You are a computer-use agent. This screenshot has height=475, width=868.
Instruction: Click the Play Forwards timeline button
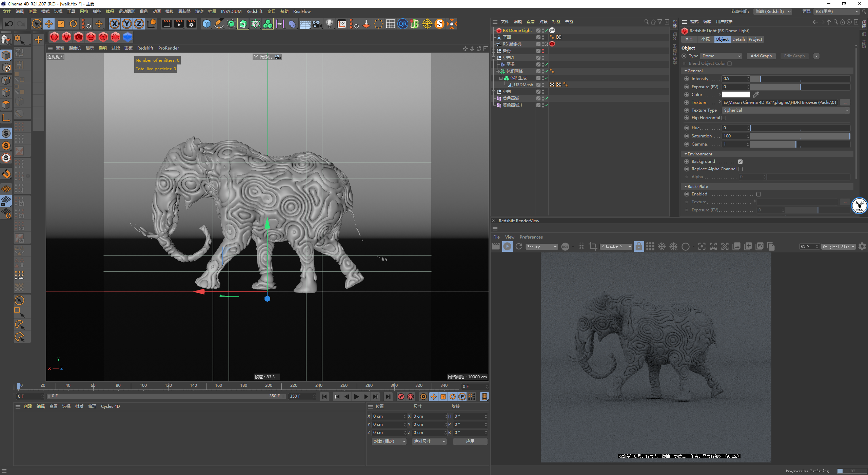coord(356,397)
